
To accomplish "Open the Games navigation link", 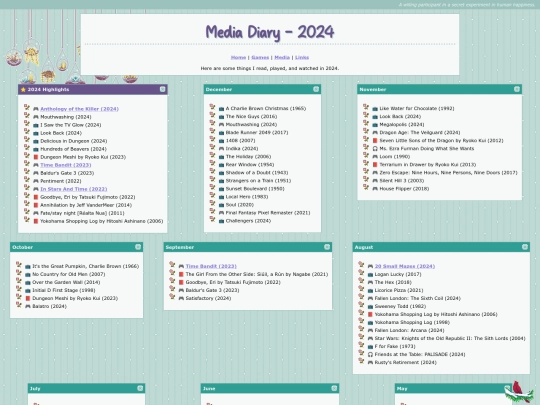I will 260,58.
